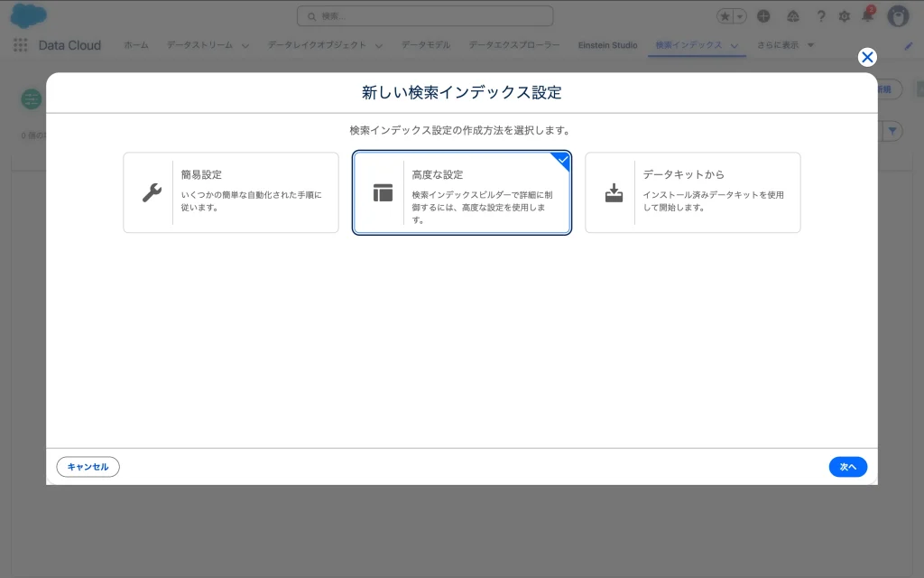Choose the データキットから option card

point(692,192)
